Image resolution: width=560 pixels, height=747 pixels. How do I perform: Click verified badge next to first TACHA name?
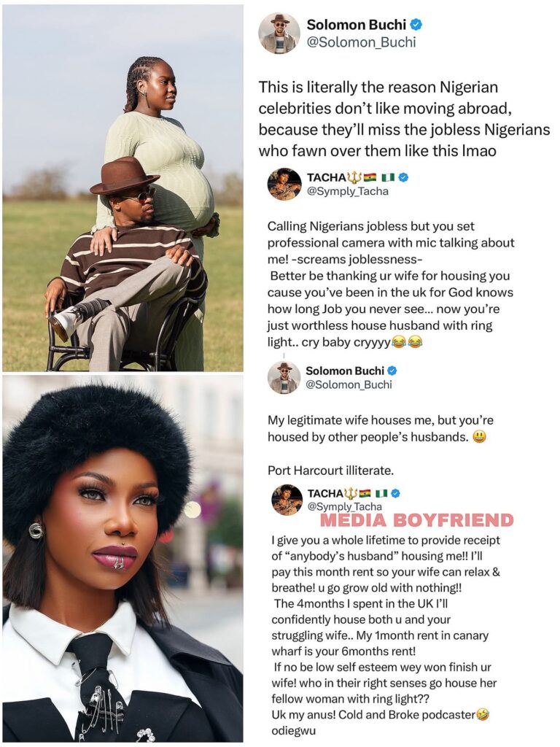[403, 178]
